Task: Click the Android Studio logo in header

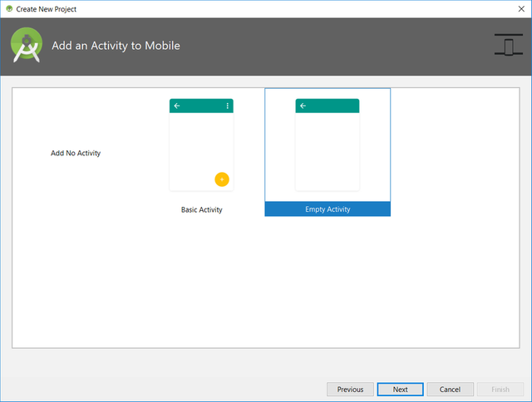Action: (27, 46)
